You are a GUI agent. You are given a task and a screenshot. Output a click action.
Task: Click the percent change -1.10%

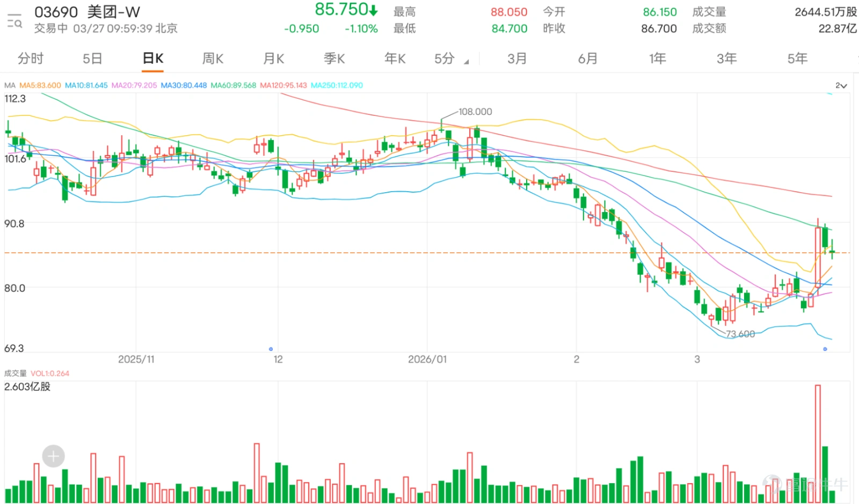click(x=361, y=28)
